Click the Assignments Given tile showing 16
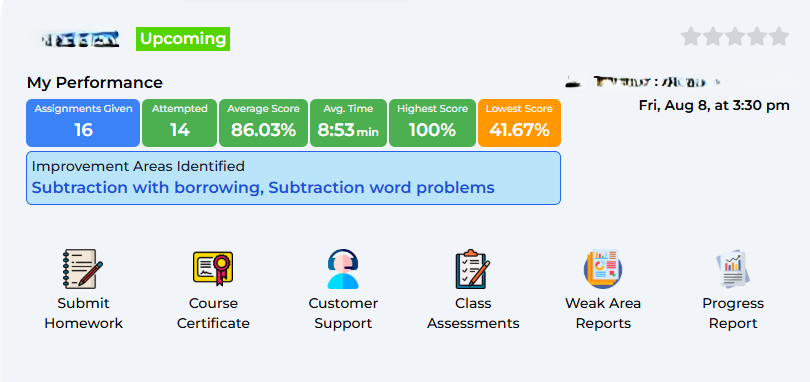810x382 pixels. 83,123
